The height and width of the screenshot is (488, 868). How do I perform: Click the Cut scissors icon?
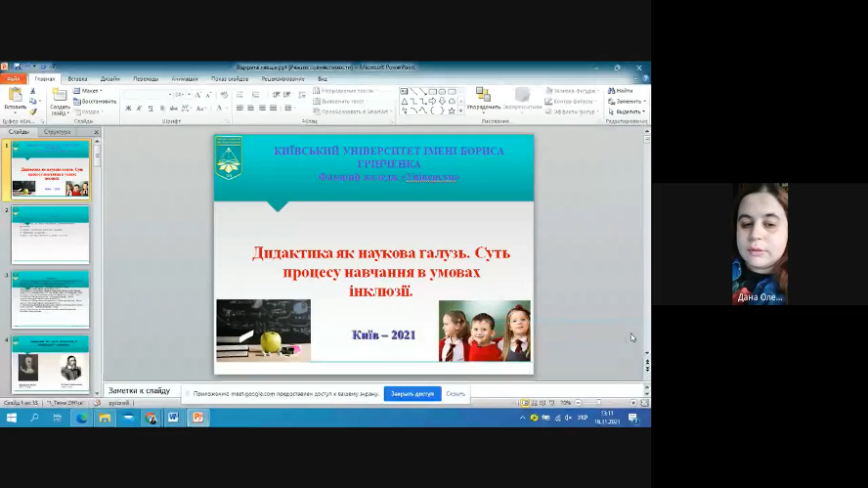tap(32, 91)
